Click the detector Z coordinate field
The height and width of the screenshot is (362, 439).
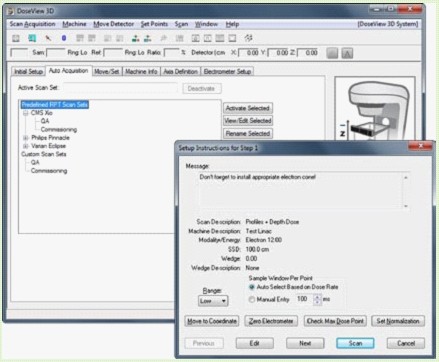(308, 53)
